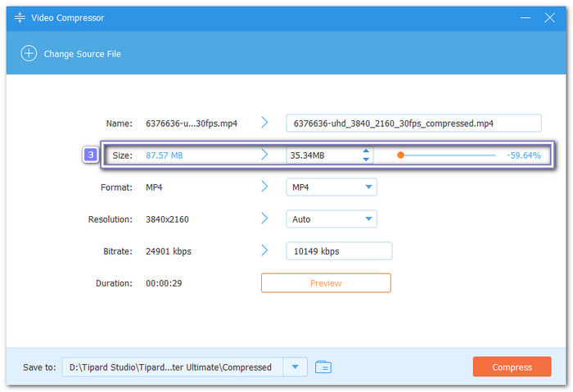Click the arrow icon in the Format row

[264, 187]
